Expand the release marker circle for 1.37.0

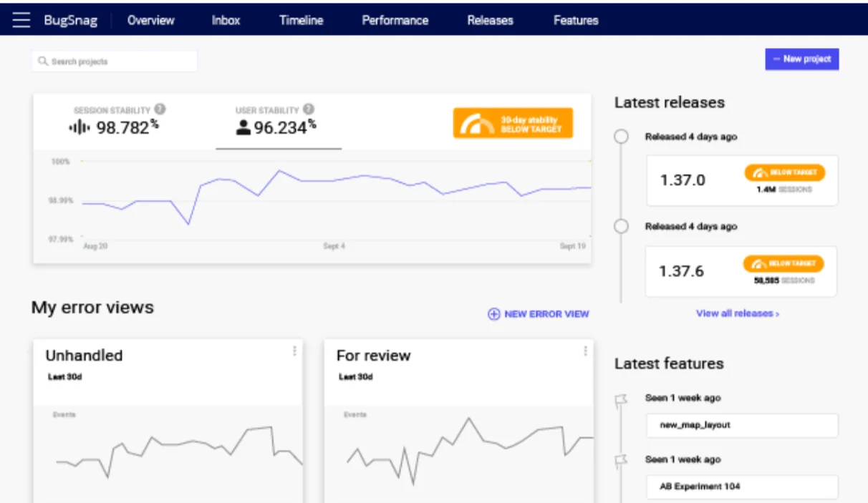pyautogui.click(x=620, y=136)
